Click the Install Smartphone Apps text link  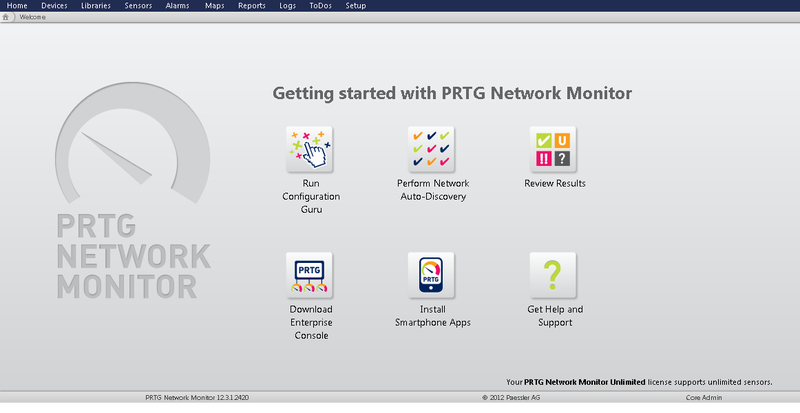pyautogui.click(x=433, y=315)
